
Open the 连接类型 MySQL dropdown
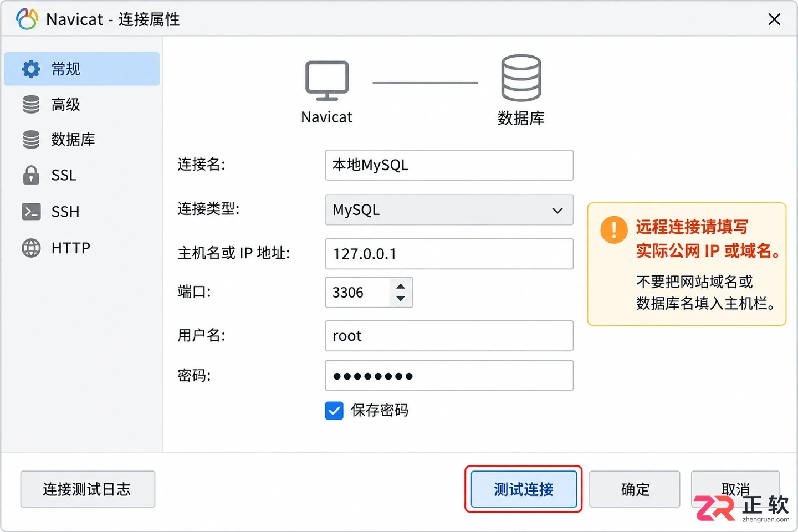[449, 209]
